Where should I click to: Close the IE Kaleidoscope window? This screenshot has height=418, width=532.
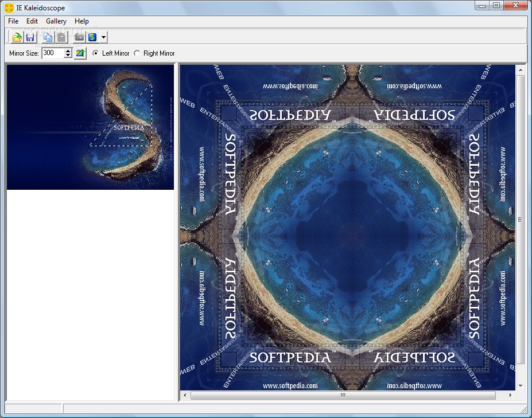pos(515,5)
